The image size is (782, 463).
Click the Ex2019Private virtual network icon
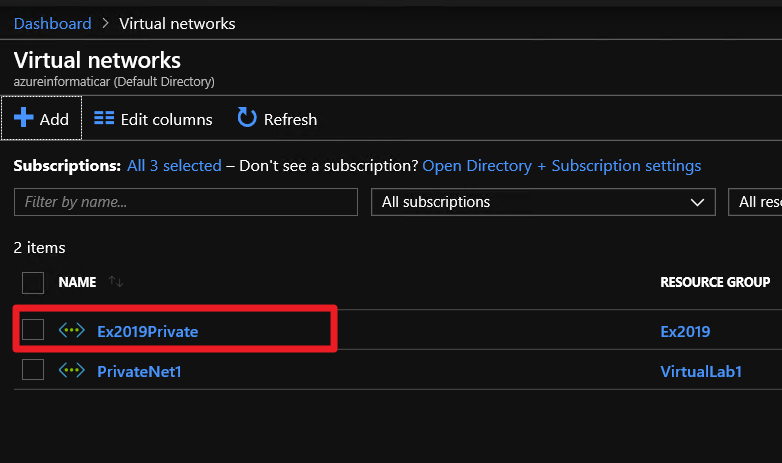[x=72, y=330]
